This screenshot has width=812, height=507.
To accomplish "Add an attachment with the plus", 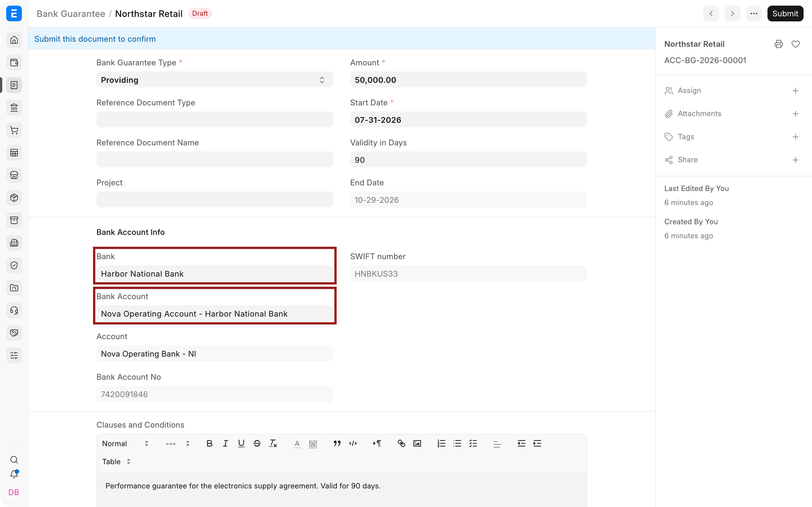I will pos(796,114).
